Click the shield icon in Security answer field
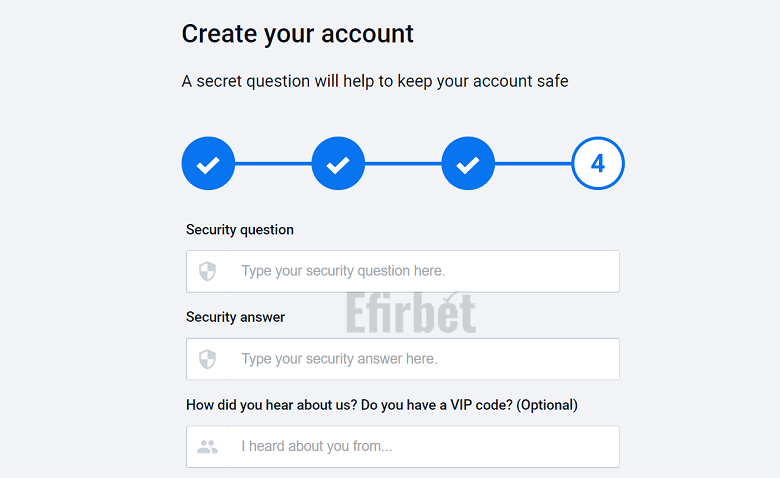Screen dimensions: 780x478 tap(207, 359)
